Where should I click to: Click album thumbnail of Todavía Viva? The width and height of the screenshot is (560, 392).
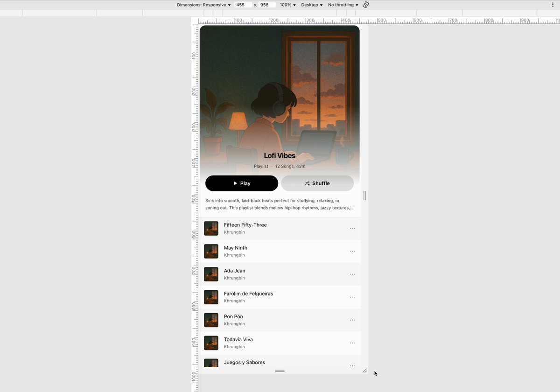(211, 343)
